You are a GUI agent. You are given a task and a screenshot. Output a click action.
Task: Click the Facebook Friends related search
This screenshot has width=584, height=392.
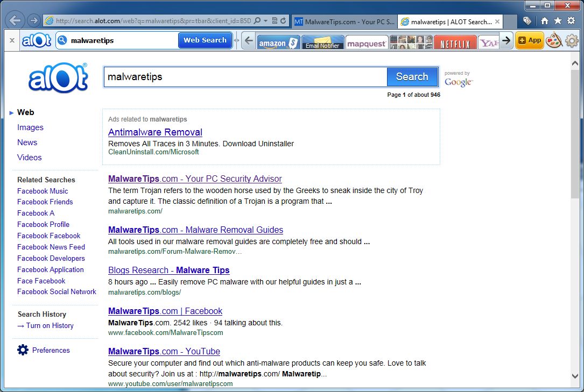[45, 202]
